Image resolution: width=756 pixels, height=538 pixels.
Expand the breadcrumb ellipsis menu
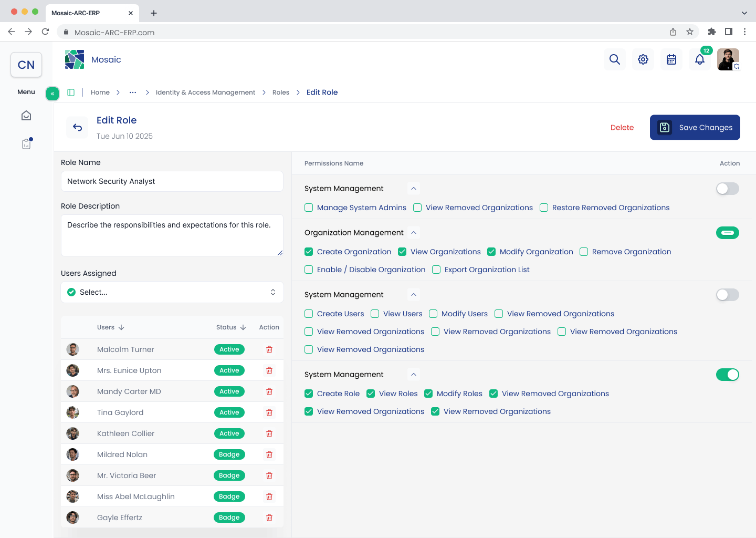pyautogui.click(x=133, y=92)
